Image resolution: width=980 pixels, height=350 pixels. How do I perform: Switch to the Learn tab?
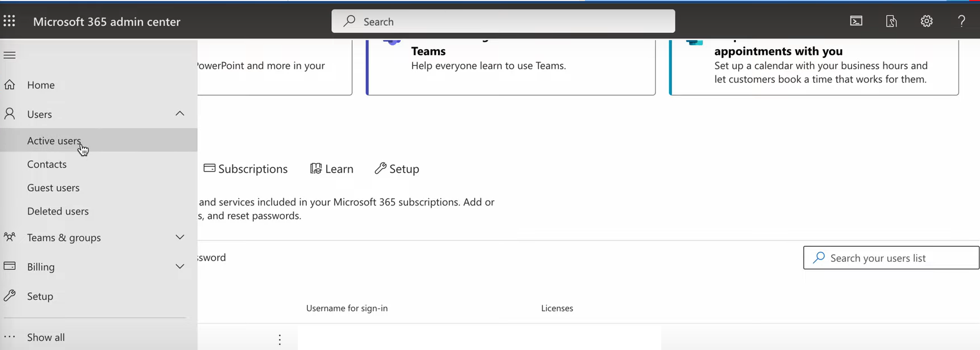332,169
